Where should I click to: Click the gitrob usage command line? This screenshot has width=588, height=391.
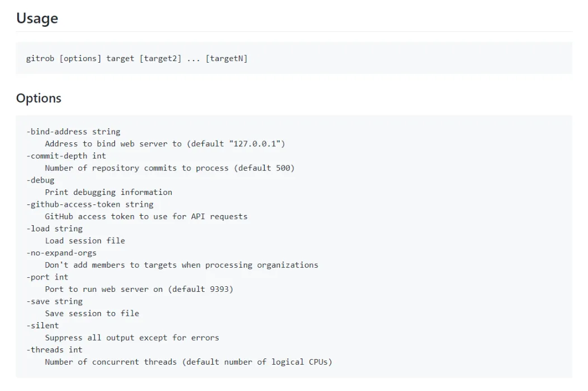tap(137, 58)
